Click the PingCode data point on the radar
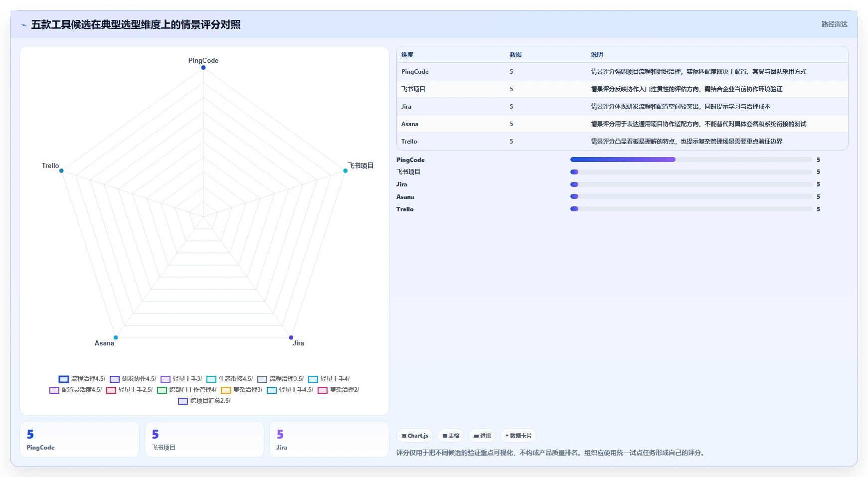Screen dimensions: 868x477 point(203,68)
